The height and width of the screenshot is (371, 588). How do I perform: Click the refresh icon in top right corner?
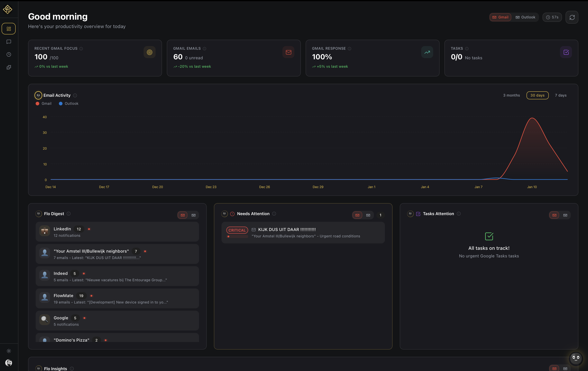[x=572, y=17]
